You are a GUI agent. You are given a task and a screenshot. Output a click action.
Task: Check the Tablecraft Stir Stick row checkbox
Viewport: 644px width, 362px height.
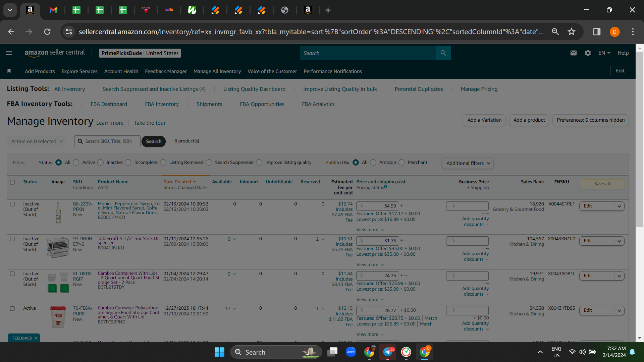pos(12,239)
